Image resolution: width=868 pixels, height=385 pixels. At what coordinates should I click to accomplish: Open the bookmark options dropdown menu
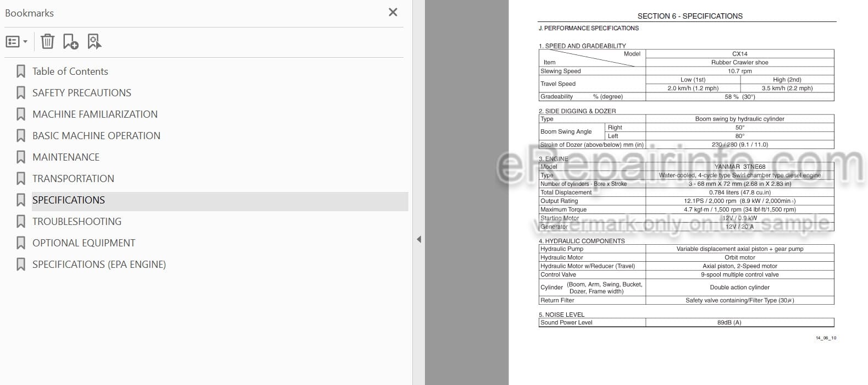16,42
